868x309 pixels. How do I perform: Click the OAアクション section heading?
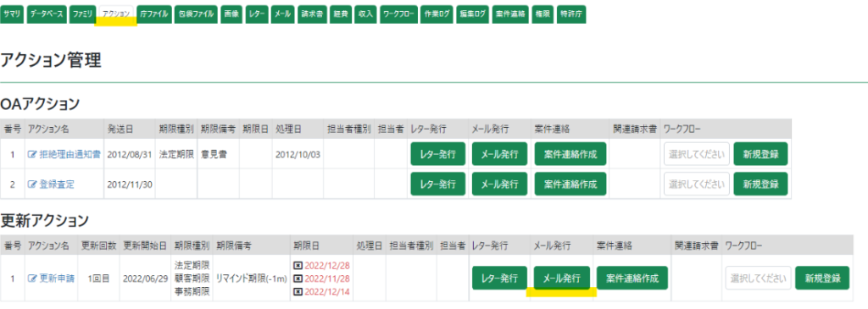tap(41, 103)
